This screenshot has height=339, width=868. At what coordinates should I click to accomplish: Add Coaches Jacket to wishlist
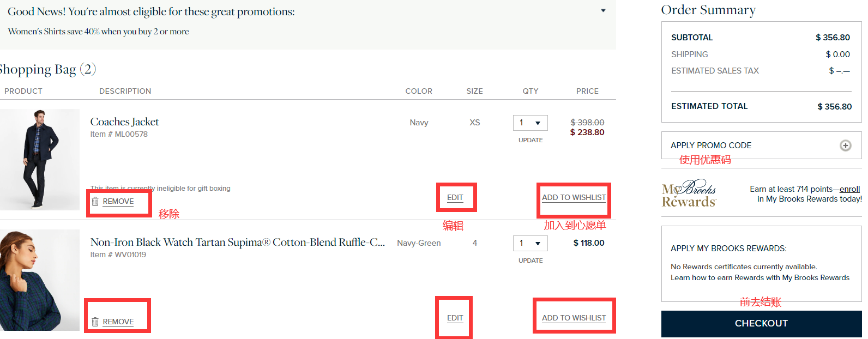(x=574, y=198)
